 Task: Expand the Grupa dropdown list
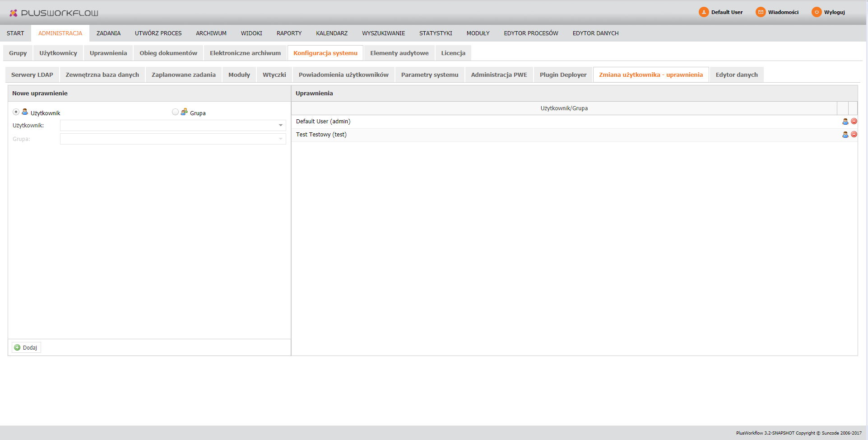(x=281, y=139)
